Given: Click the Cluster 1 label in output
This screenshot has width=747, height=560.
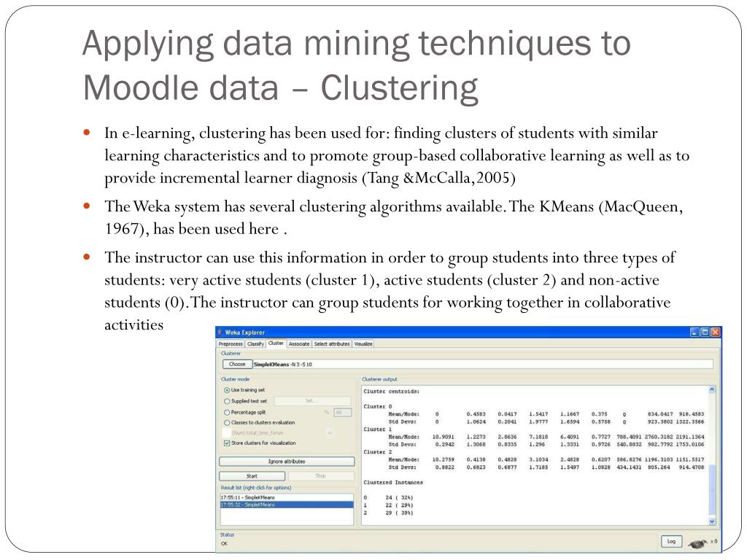Looking at the screenshot, I should point(377,429).
